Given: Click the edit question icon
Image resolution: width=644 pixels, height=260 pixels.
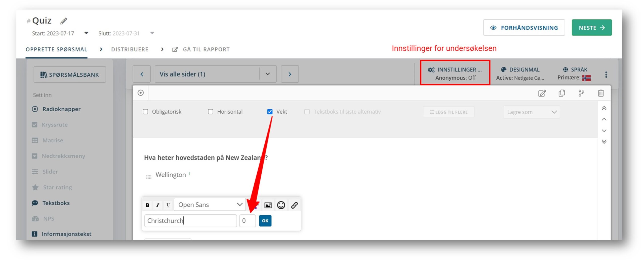Looking at the screenshot, I should (x=542, y=93).
